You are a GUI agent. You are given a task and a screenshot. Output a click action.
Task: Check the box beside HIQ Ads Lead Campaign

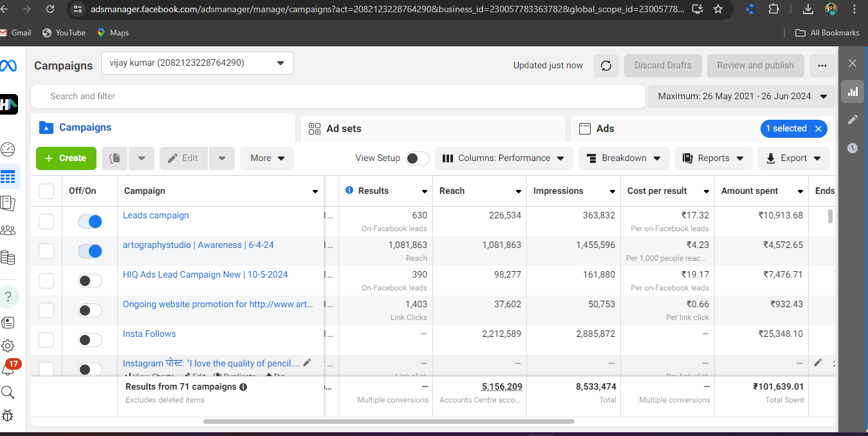pos(46,281)
